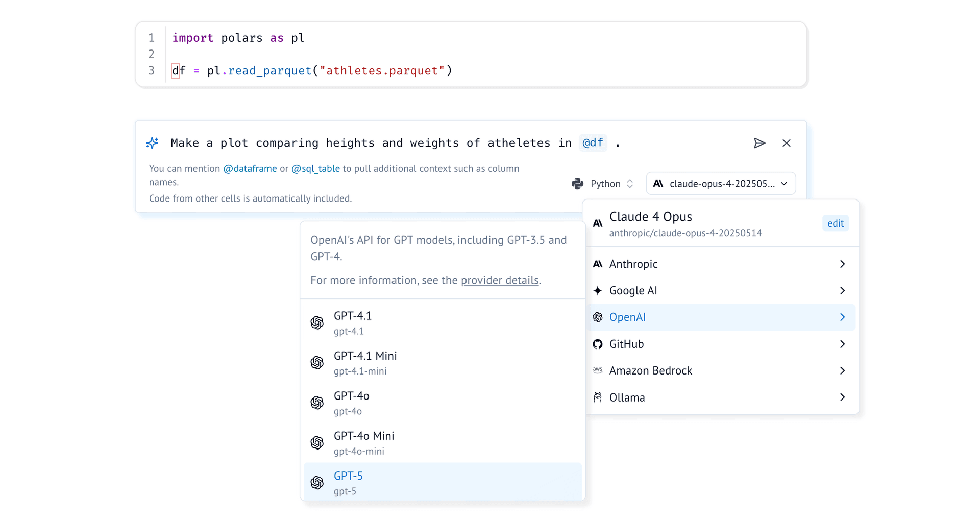Image resolution: width=980 pixels, height=524 pixels.
Task: Click edit next to Claude 4 Opus
Action: pyautogui.click(x=835, y=223)
